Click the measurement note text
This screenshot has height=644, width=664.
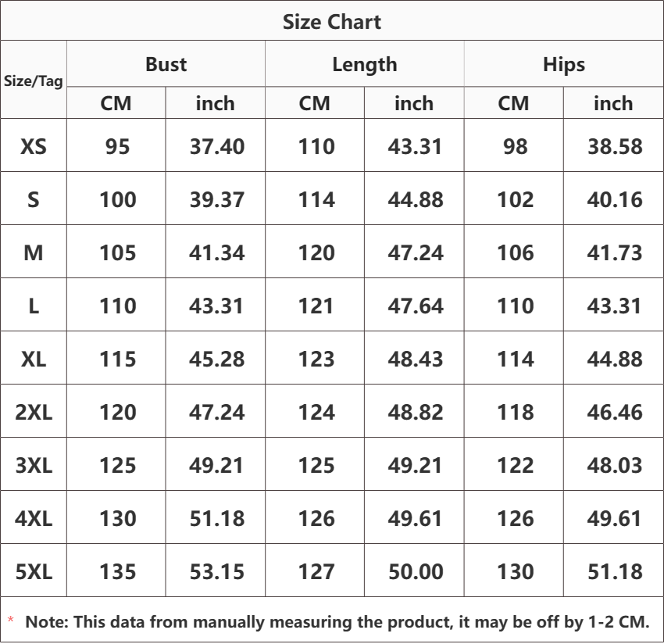click(x=337, y=622)
